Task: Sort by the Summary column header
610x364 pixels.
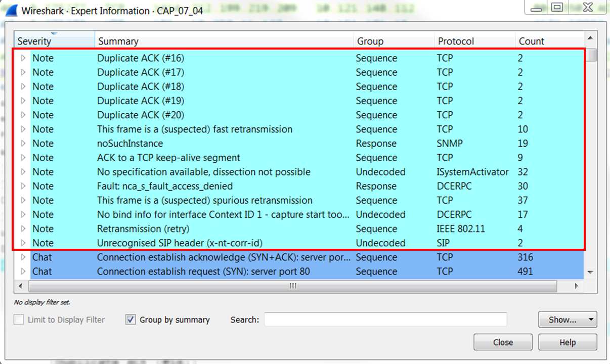Action: coord(224,41)
